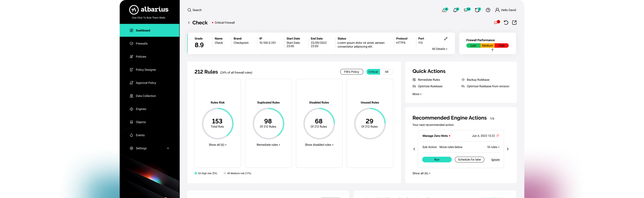Screen dimensions: 644x198
Task: Expand All Details
Action: click(x=440, y=49)
